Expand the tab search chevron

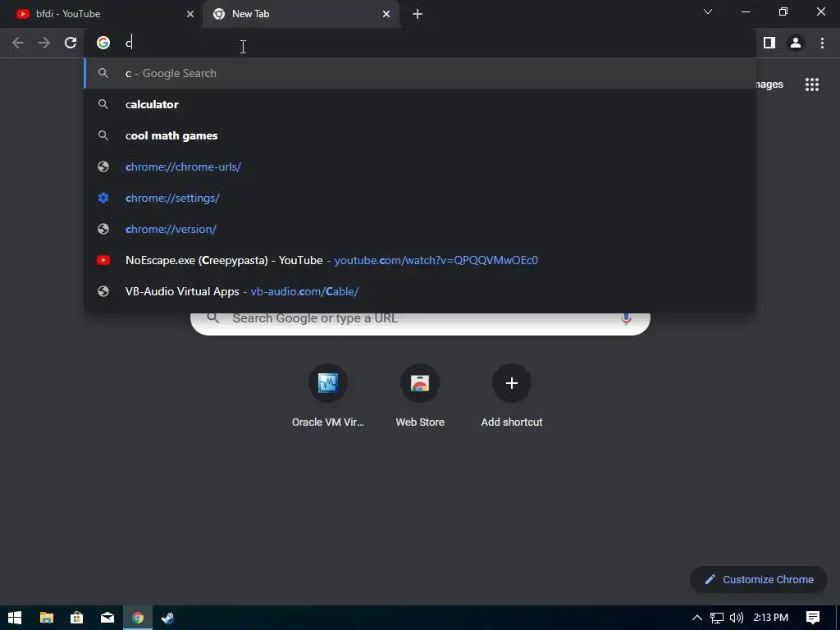point(708,11)
